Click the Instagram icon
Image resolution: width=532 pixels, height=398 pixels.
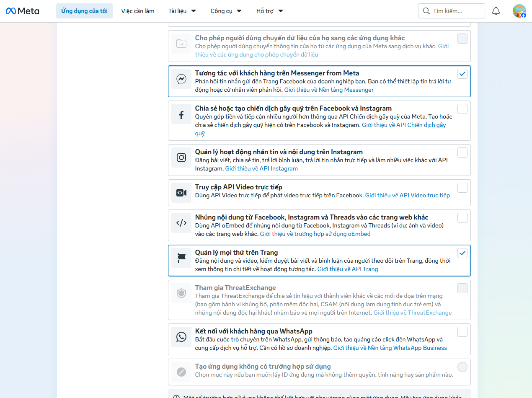coord(181,158)
